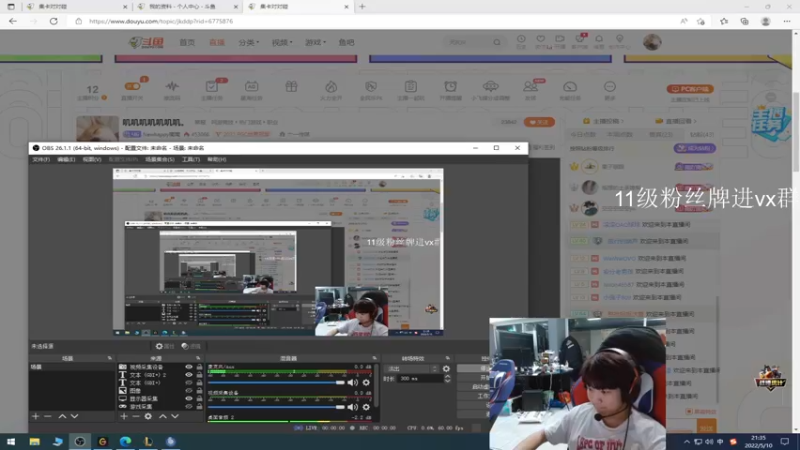Move the scene up in the scenes list
The width and height of the screenshot is (800, 450).
tap(62, 416)
